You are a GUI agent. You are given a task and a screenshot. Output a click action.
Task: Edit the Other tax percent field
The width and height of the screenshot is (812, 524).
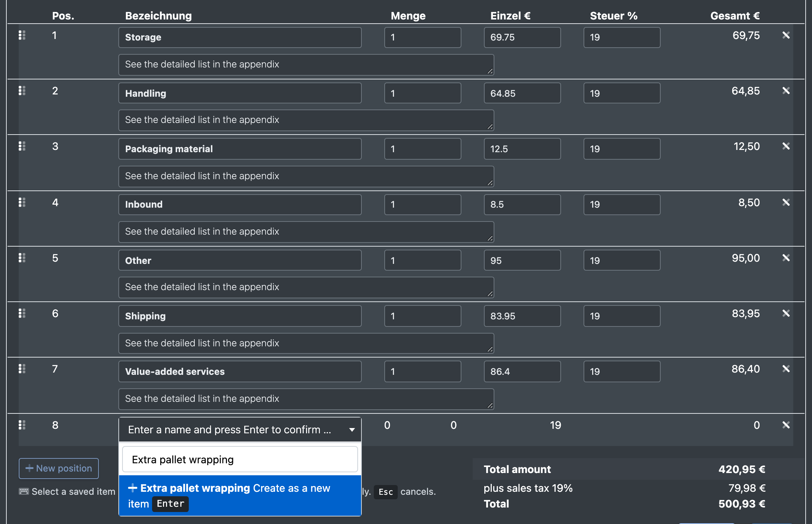coord(622,260)
